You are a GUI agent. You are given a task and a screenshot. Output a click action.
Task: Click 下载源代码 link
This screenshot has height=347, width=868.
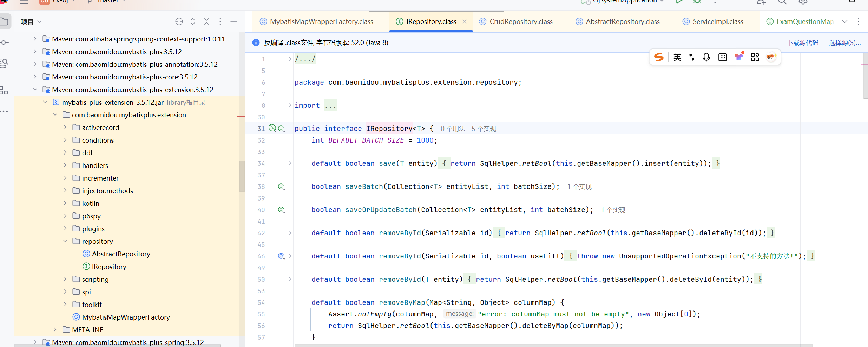point(803,42)
